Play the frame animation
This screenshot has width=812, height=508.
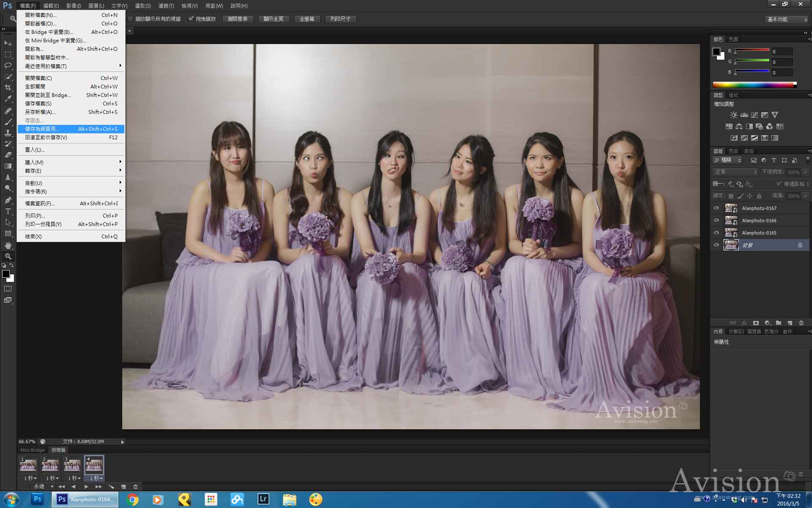pos(86,487)
